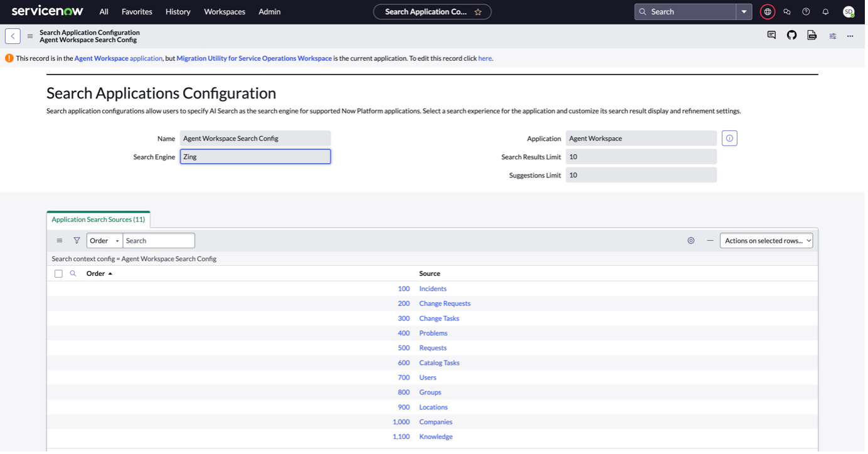
Task: Open the Groups source link
Action: [x=432, y=394]
